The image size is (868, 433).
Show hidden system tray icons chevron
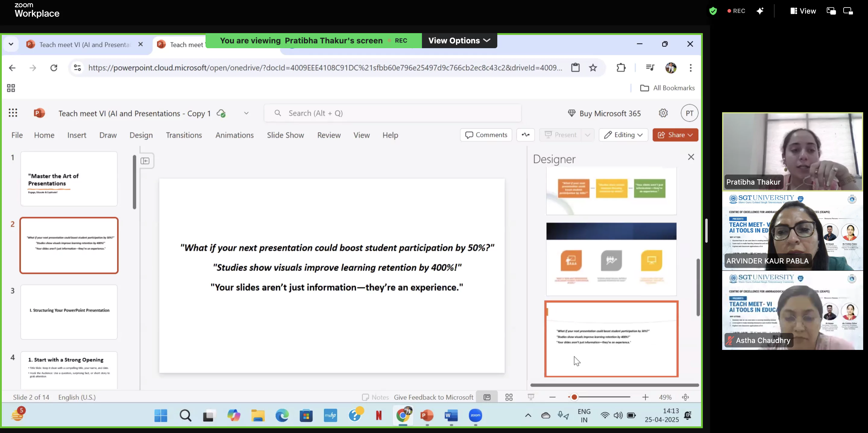[528, 416]
